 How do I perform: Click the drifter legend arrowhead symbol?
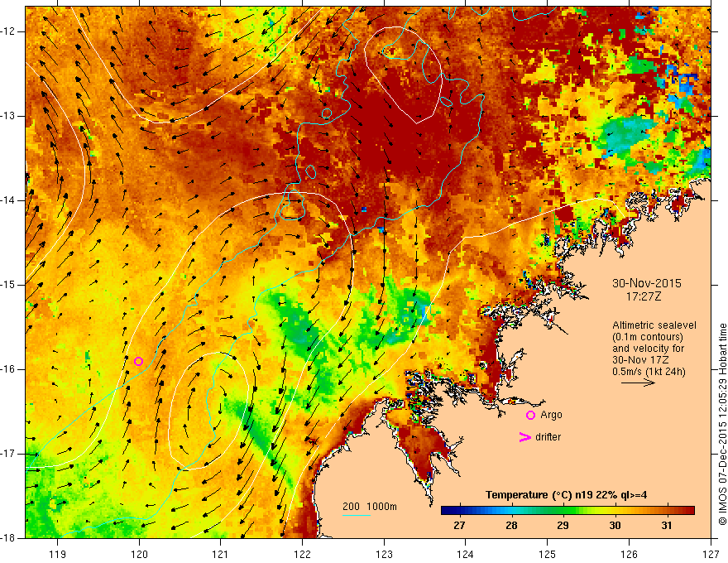pyautogui.click(x=524, y=437)
